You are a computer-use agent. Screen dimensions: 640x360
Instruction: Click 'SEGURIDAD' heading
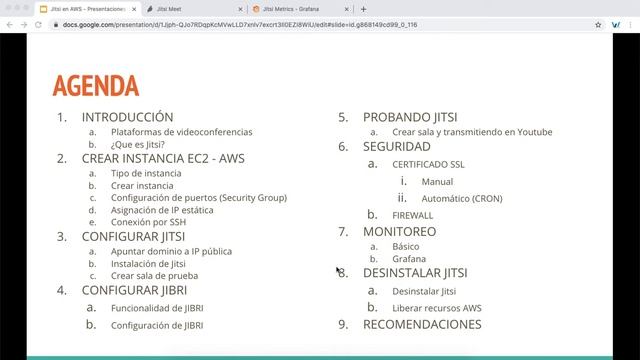397,147
